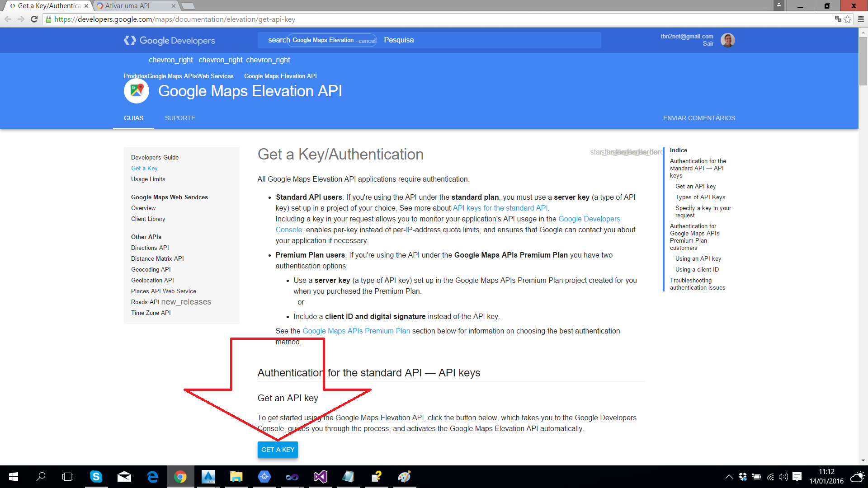Switch to Chrome on the taskbar

tap(180, 477)
